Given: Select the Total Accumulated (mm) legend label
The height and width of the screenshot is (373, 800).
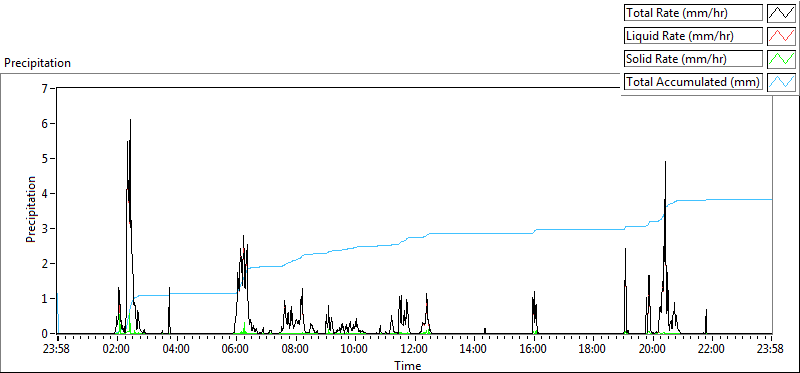Looking at the screenshot, I should [x=693, y=82].
